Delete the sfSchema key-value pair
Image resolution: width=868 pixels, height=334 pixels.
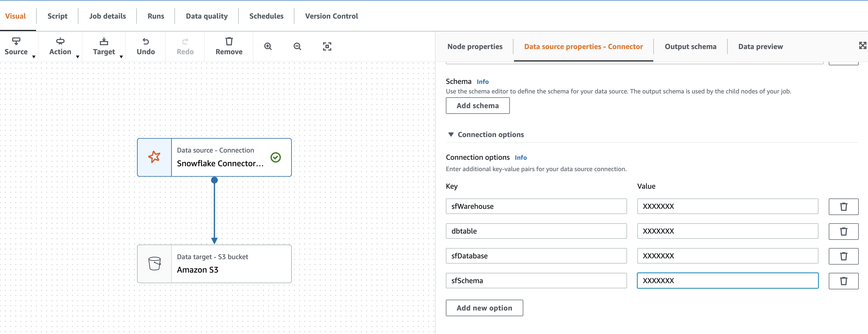point(843,281)
